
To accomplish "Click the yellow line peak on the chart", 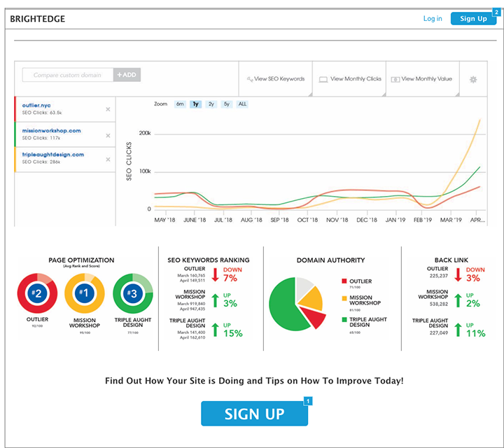I will pos(480,120).
